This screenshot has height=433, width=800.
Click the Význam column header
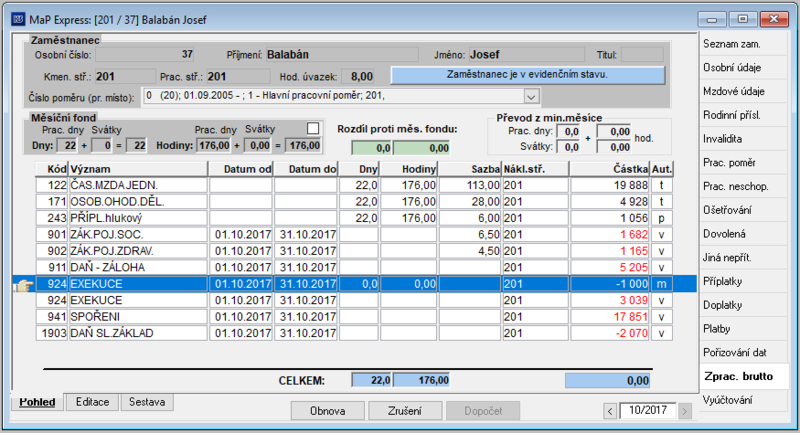138,169
